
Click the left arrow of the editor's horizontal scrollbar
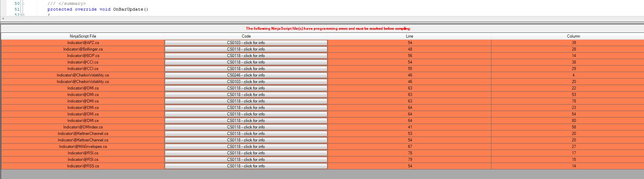coord(3,18)
